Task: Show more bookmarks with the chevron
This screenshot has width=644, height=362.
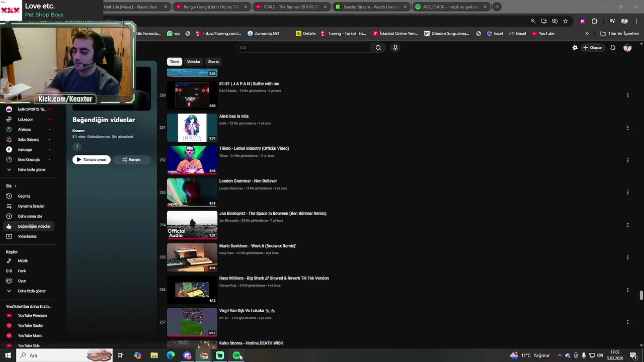Action: coord(587,34)
